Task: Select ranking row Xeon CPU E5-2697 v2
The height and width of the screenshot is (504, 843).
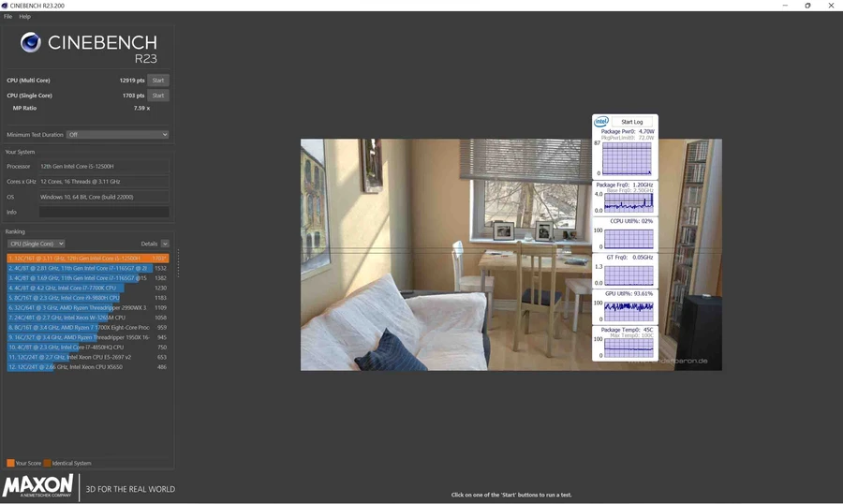Action: pos(88,357)
